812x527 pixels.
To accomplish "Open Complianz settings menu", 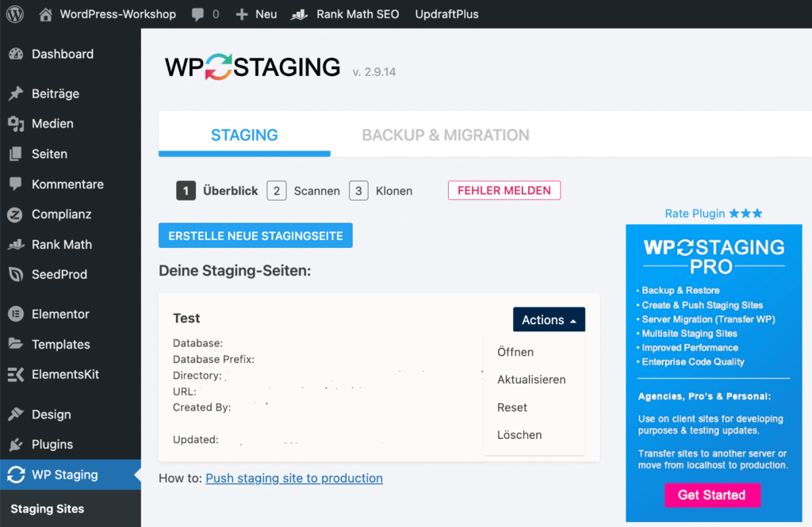I will click(x=61, y=214).
